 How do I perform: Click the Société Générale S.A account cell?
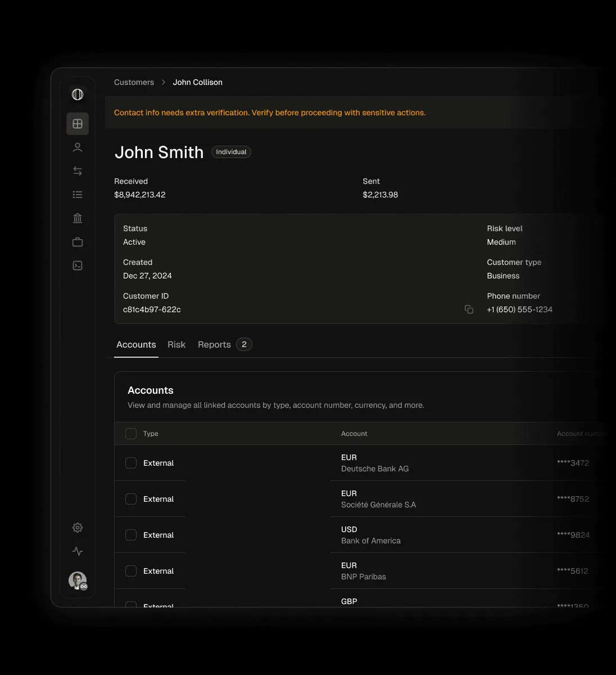378,499
